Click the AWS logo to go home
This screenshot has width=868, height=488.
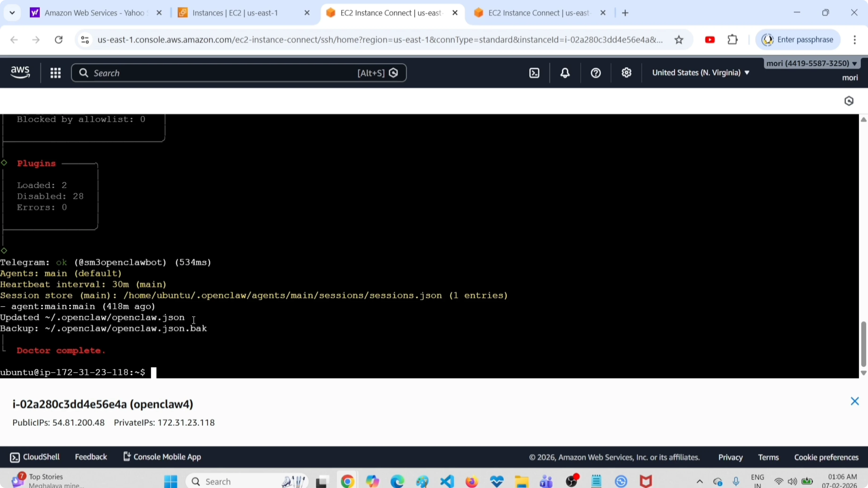(20, 72)
